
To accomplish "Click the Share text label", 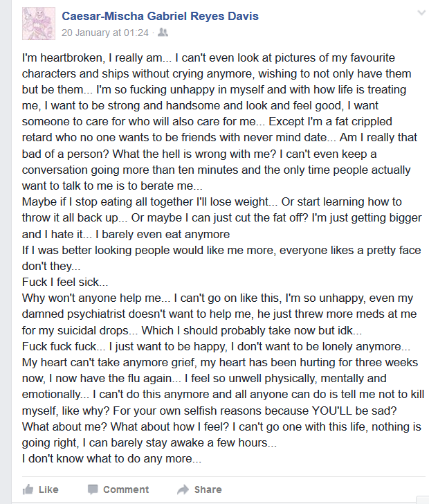I will click(208, 489).
